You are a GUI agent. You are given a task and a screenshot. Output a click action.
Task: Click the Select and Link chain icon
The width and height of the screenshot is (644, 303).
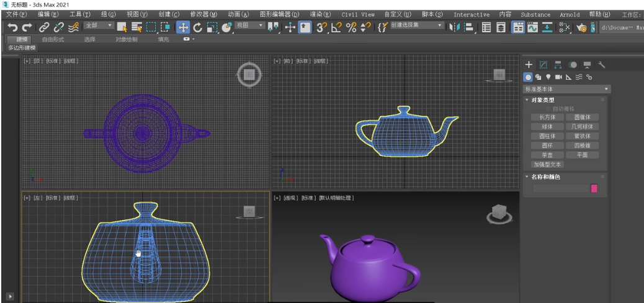[x=44, y=27]
